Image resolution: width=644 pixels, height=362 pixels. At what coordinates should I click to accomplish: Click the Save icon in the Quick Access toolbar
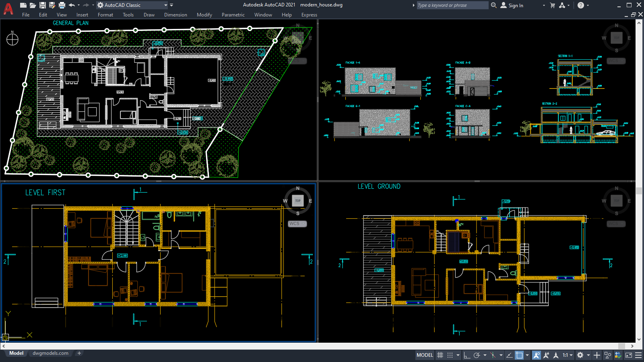pos(42,5)
